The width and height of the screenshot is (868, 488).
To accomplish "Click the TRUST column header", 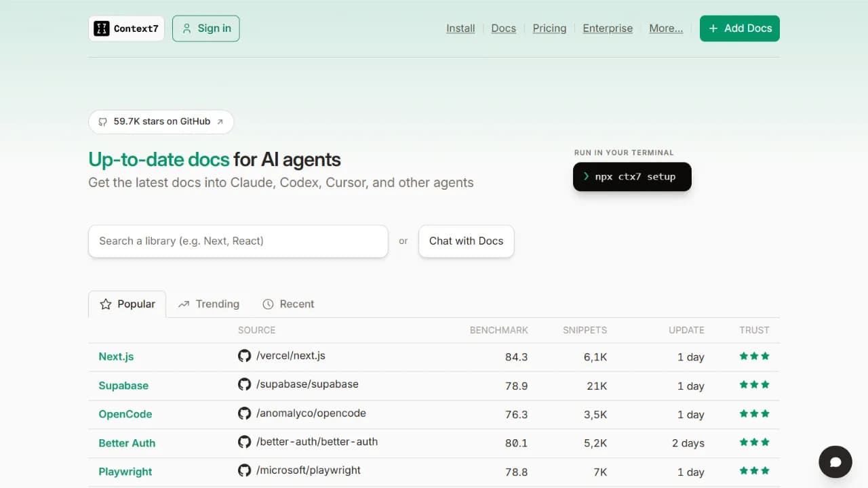I will pos(754,330).
